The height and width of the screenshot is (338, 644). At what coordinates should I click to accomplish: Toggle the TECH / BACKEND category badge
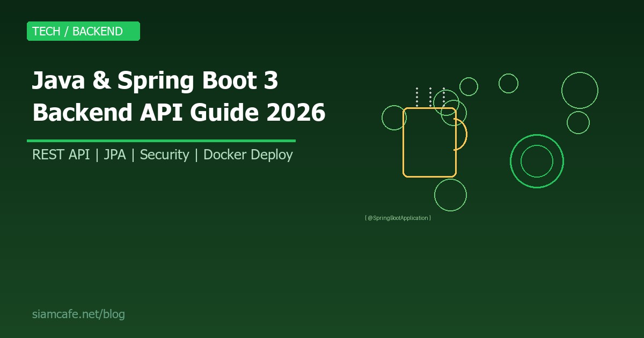[83, 31]
